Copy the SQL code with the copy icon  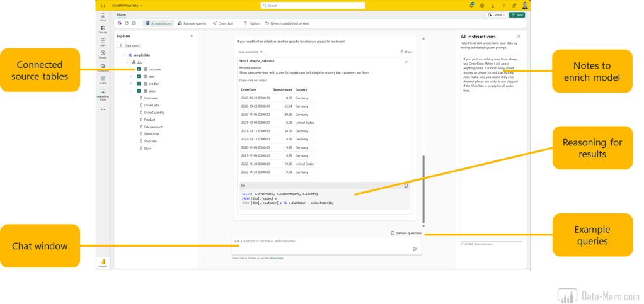tap(406, 186)
